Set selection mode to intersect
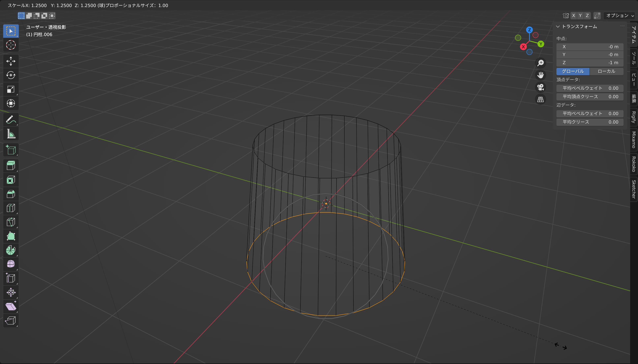This screenshot has width=638, height=364. 52,16
